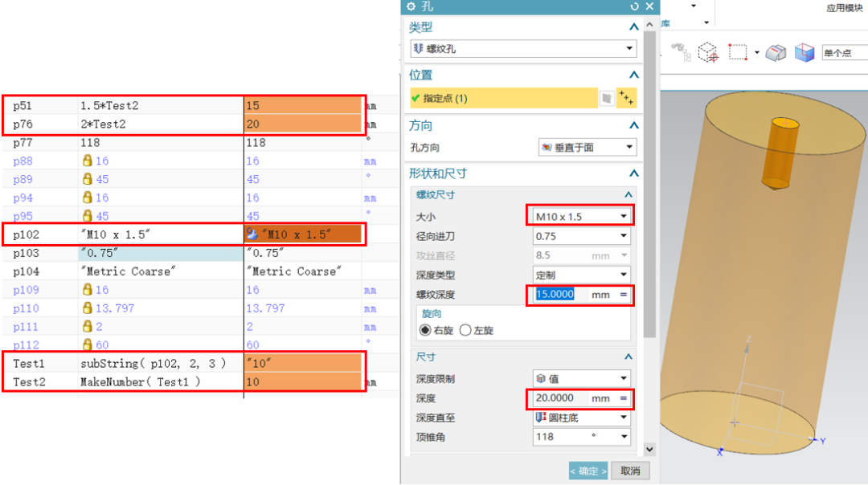The width and height of the screenshot is (868, 485).
Task: Collapse the 尺寸 subsection
Action: click(x=628, y=357)
